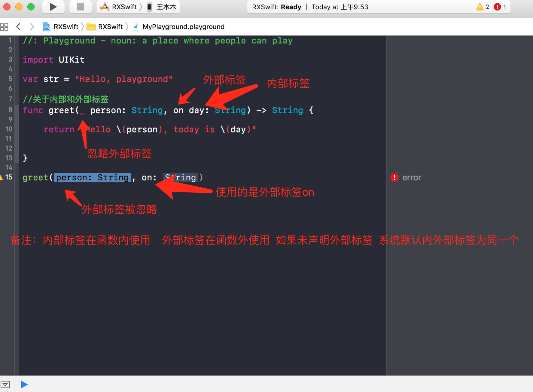
Task: Click the 'error' text in results sidebar
Action: [x=412, y=178]
